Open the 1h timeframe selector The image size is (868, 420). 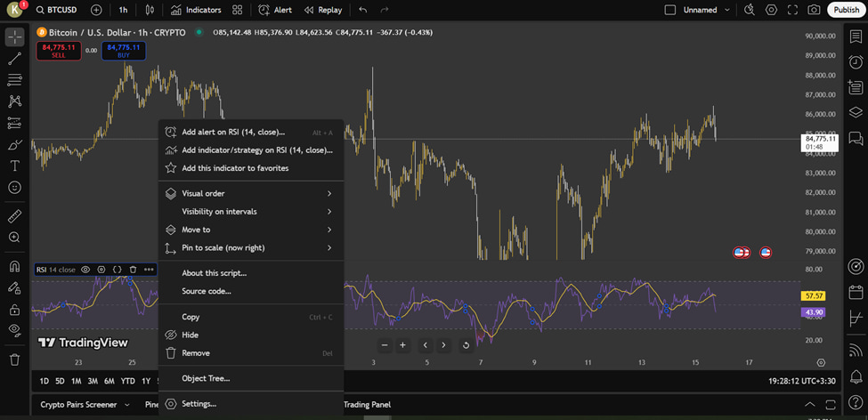pos(123,10)
